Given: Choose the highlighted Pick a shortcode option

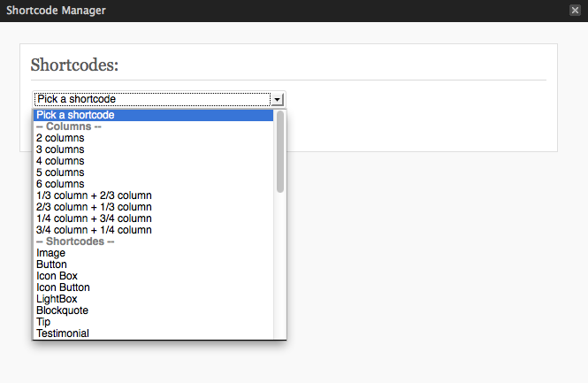Looking at the screenshot, I should point(153,115).
